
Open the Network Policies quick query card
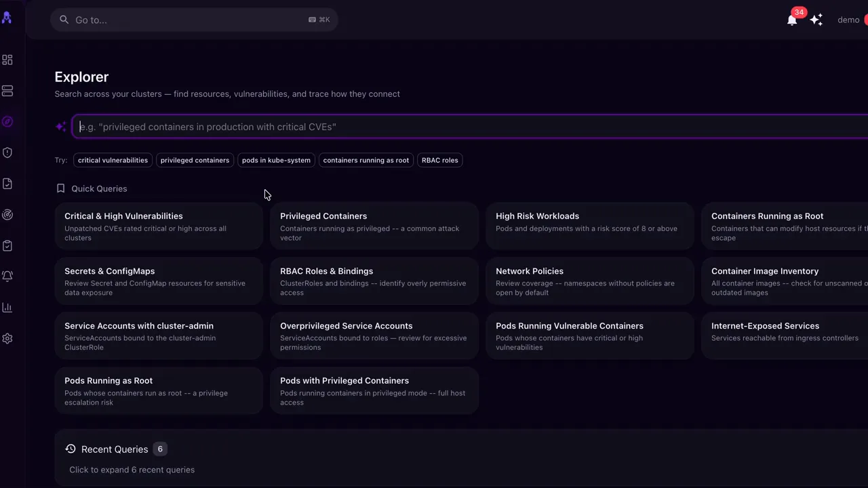tap(590, 281)
